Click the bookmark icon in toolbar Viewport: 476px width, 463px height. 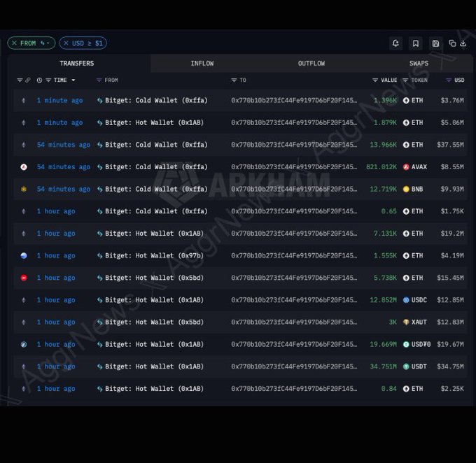(x=416, y=43)
